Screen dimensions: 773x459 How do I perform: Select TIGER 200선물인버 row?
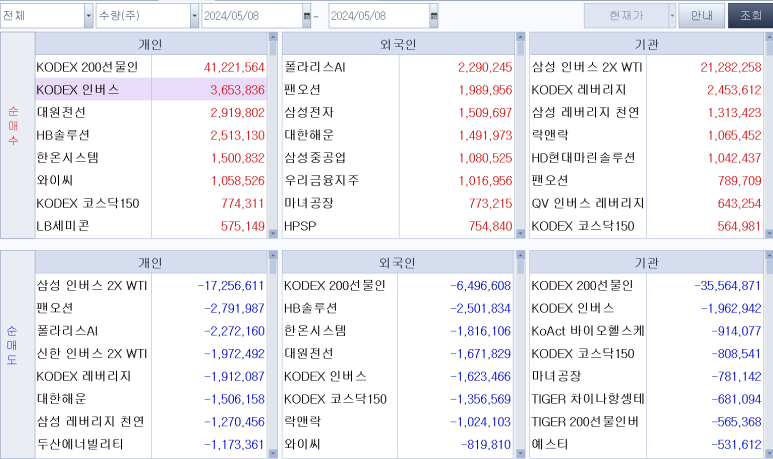point(647,422)
